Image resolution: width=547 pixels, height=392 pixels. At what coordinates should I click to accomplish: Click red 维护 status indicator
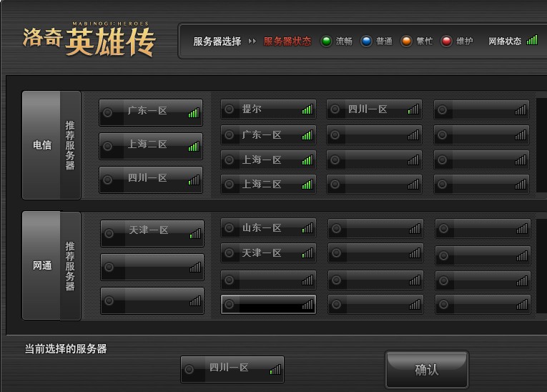coord(446,41)
